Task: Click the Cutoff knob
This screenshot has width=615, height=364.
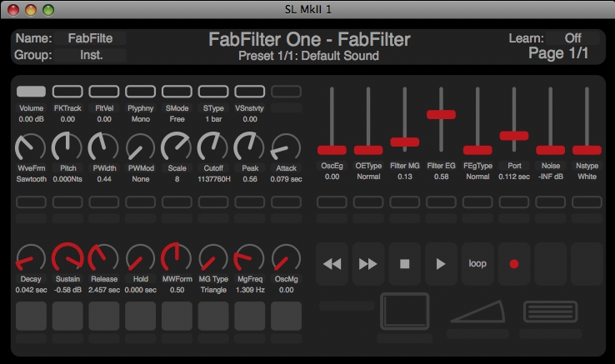Action: click(x=213, y=147)
